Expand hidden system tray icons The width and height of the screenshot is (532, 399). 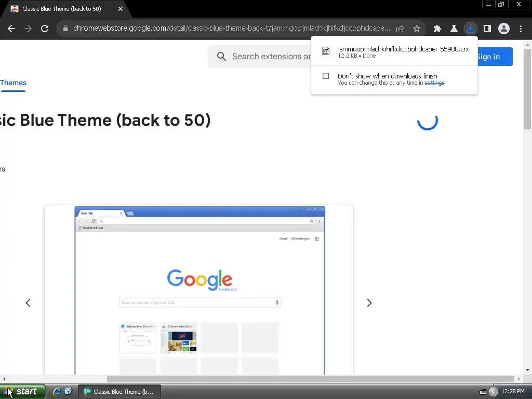494,392
